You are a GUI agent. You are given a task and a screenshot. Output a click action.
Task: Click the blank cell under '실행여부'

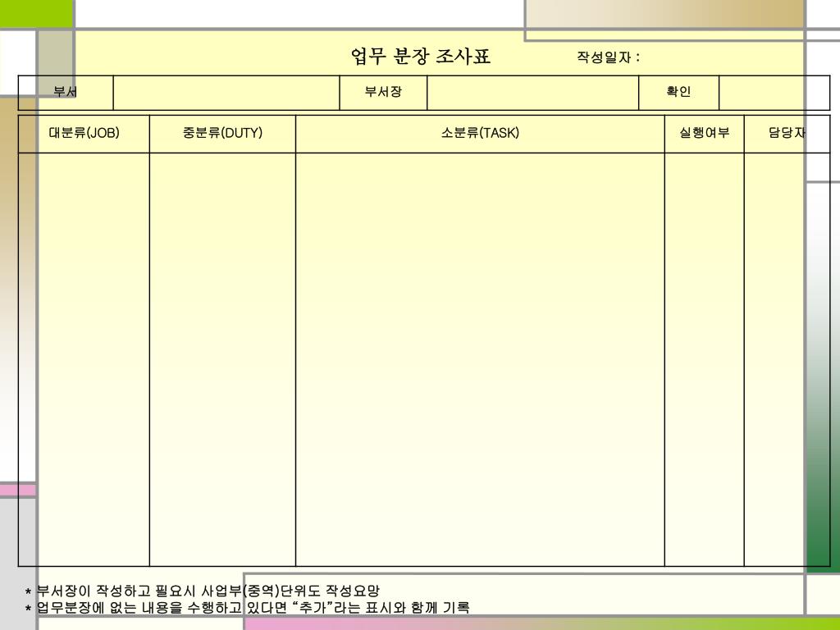[705, 359]
